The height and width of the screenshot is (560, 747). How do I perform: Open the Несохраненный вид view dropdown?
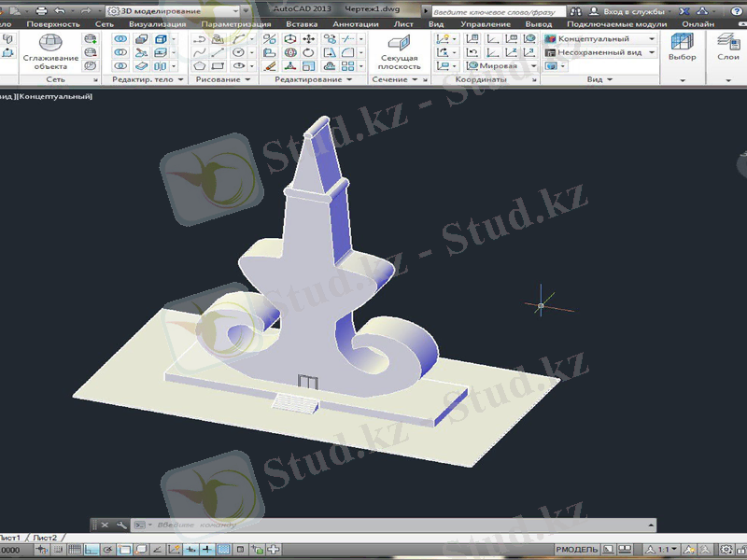(x=652, y=52)
